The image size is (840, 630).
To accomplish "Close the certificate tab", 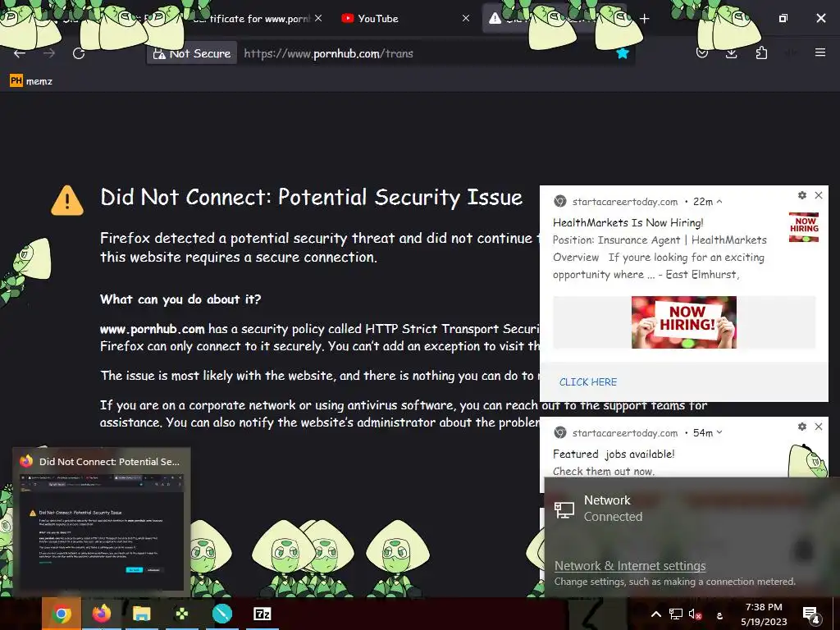I will click(x=318, y=18).
